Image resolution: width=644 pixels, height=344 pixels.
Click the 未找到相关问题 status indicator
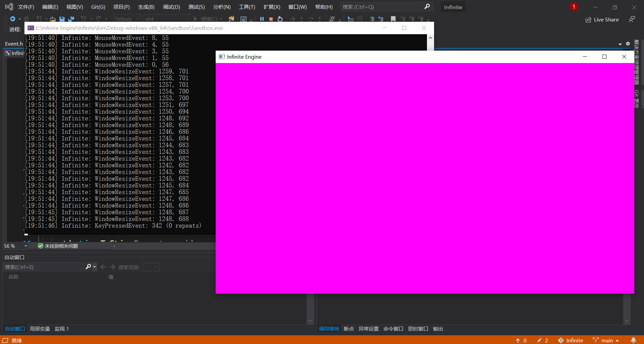click(58, 246)
